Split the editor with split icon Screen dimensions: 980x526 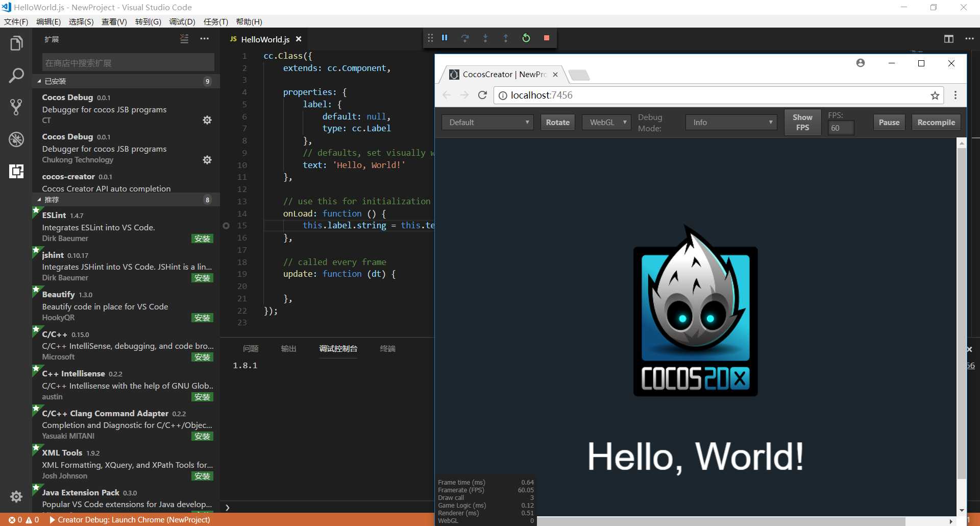pos(949,39)
